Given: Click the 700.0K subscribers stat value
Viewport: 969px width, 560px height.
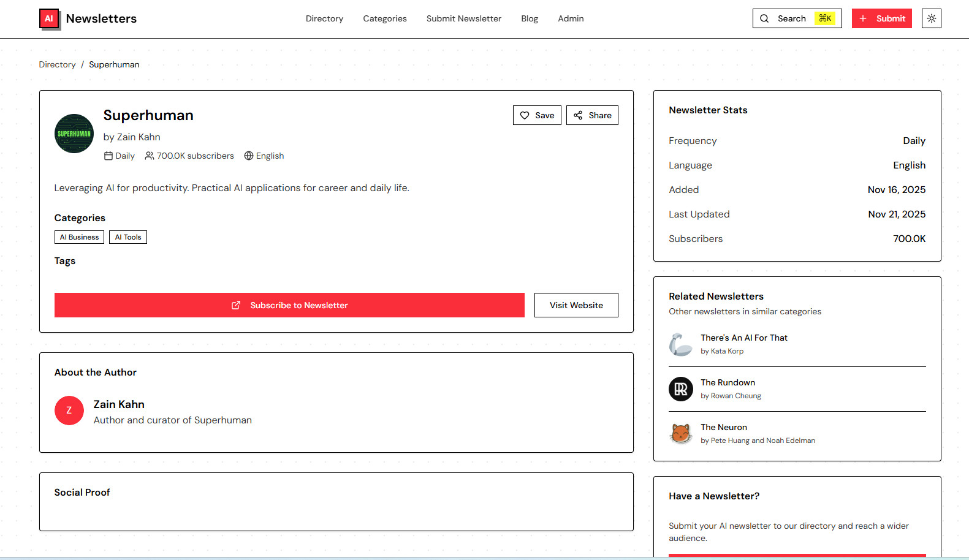Looking at the screenshot, I should click(909, 239).
